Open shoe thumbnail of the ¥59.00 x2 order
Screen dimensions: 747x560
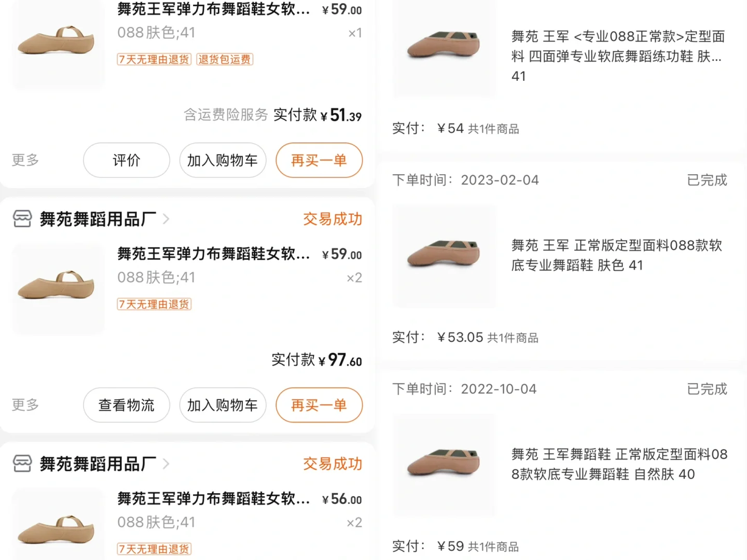point(59,289)
